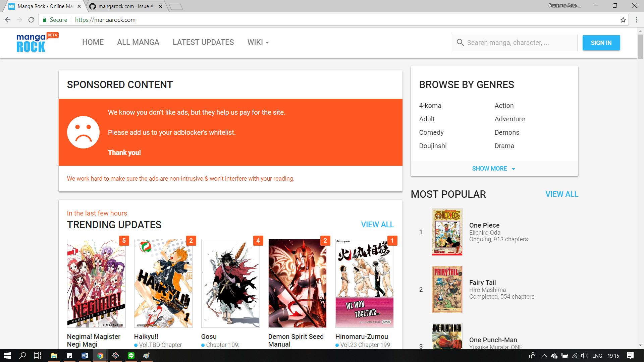The width and height of the screenshot is (644, 362).
Task: Show hidden system tray icons
Action: point(544,356)
